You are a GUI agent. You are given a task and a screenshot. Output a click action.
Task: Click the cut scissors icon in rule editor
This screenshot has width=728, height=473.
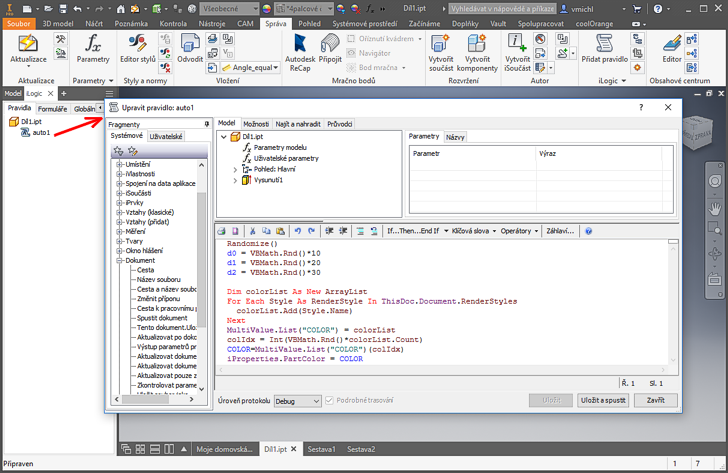coord(253,231)
